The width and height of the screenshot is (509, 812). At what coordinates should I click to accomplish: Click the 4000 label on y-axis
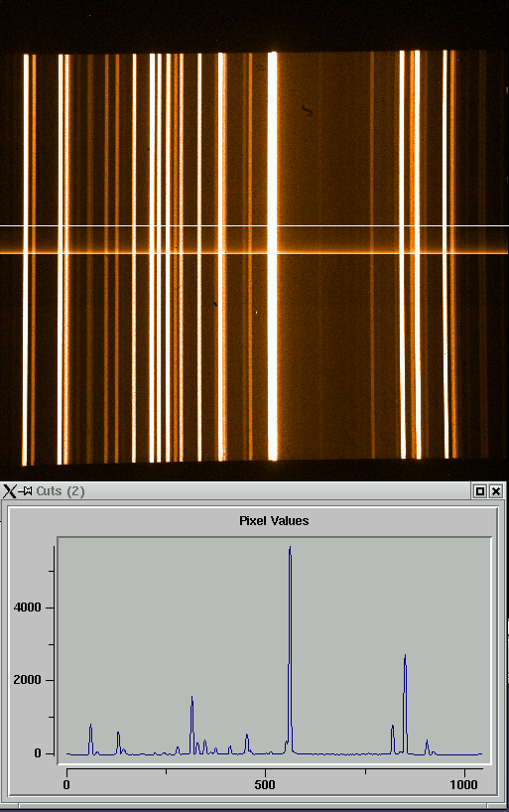28,608
